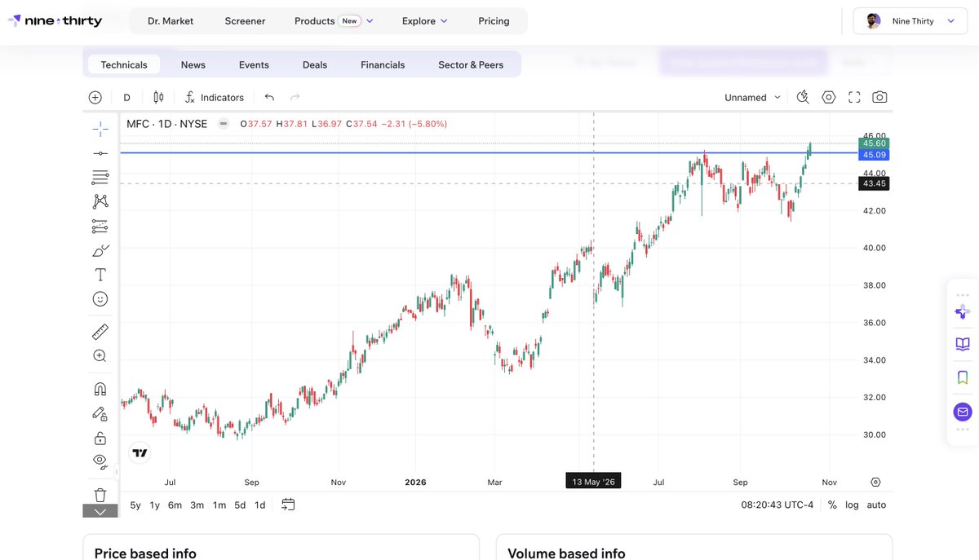Open the time zone clock menu
The width and height of the screenshot is (979, 560).
click(x=777, y=505)
